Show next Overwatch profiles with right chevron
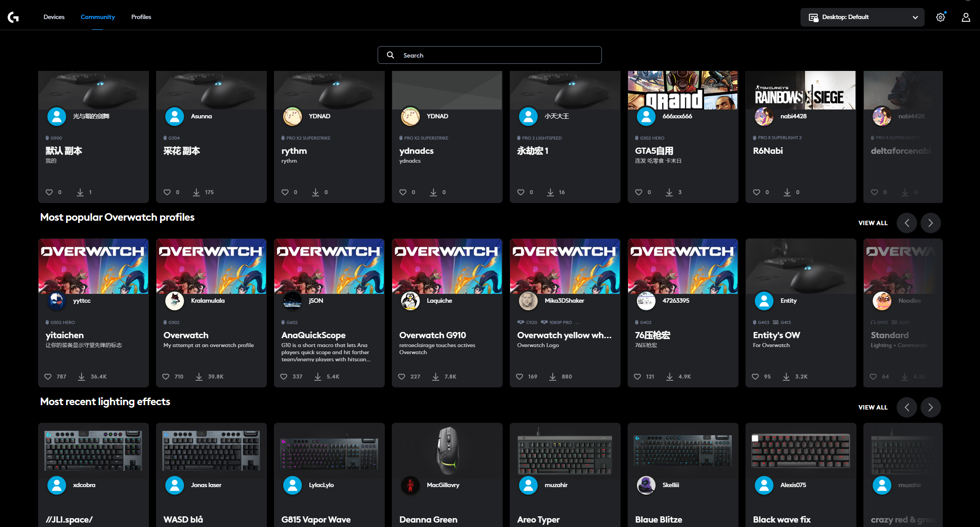This screenshot has height=527, width=980. coord(930,223)
